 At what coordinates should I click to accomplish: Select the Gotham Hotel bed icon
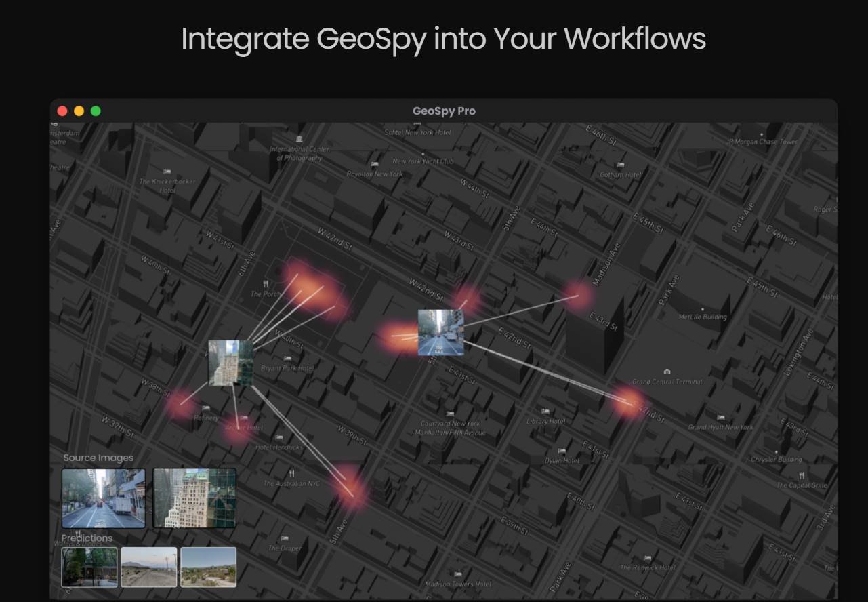620,165
